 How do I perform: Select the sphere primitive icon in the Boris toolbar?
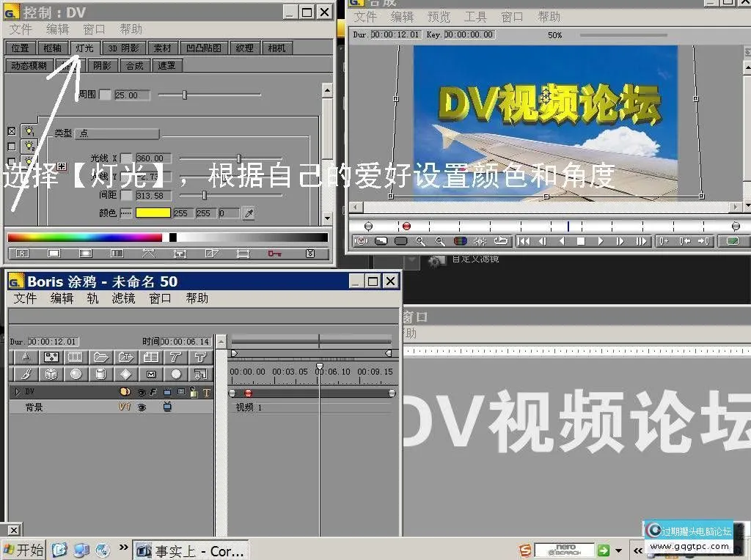tap(76, 374)
